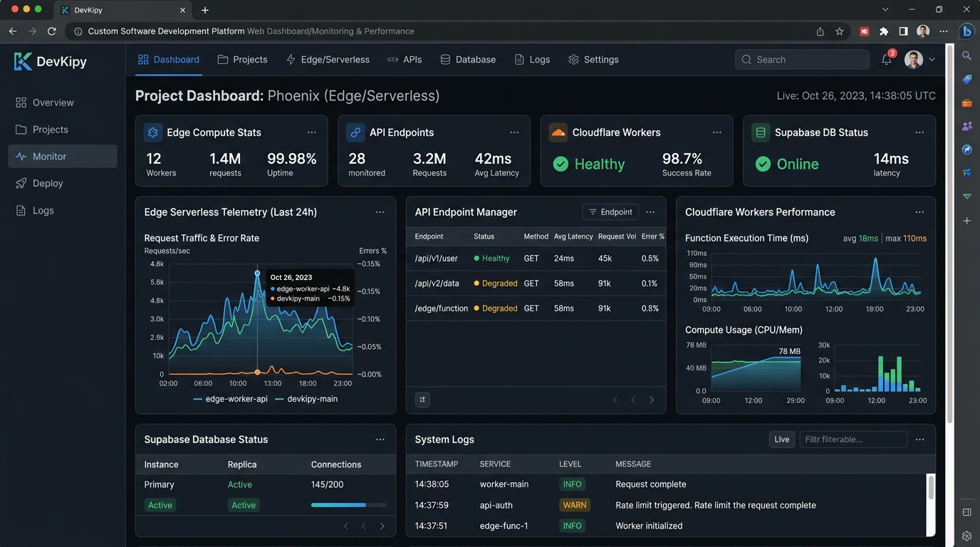This screenshot has height=547, width=980.
Task: Click the expand icon below the endpoint table
Action: [x=422, y=400]
